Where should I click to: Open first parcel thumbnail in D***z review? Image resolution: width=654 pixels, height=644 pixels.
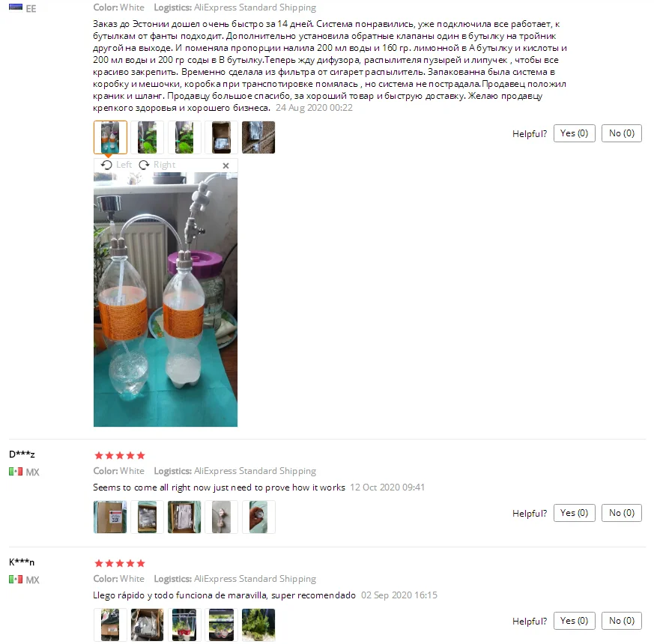point(110,517)
